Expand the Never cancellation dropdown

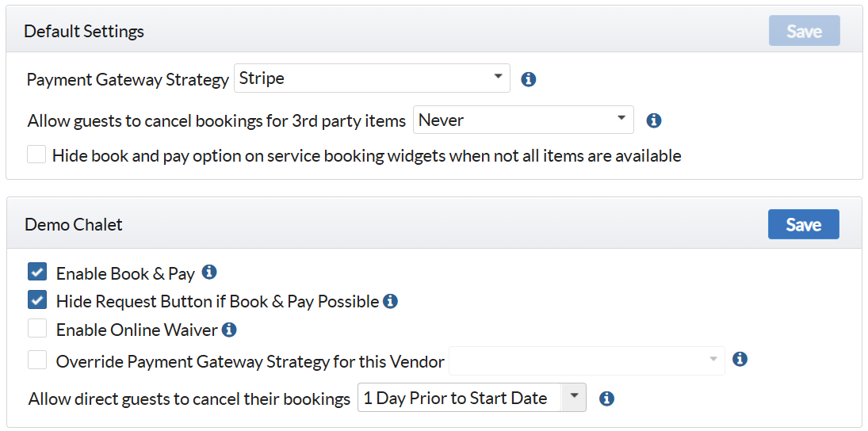[x=523, y=120]
